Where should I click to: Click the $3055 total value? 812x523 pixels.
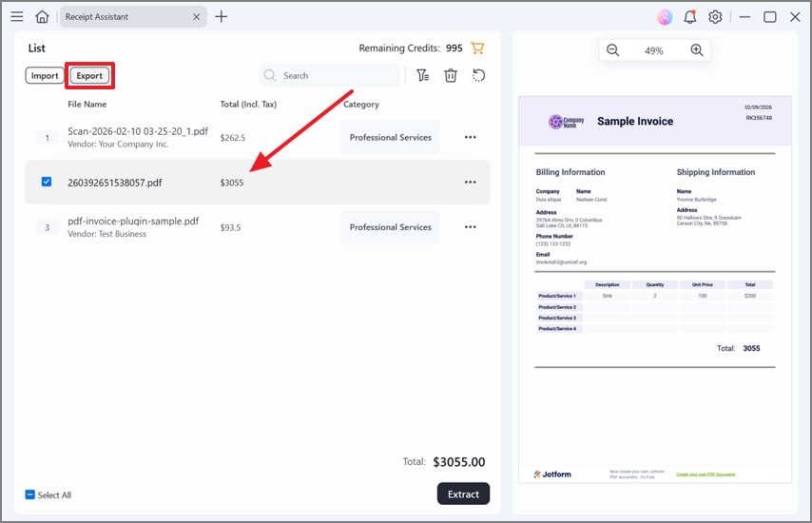click(231, 183)
